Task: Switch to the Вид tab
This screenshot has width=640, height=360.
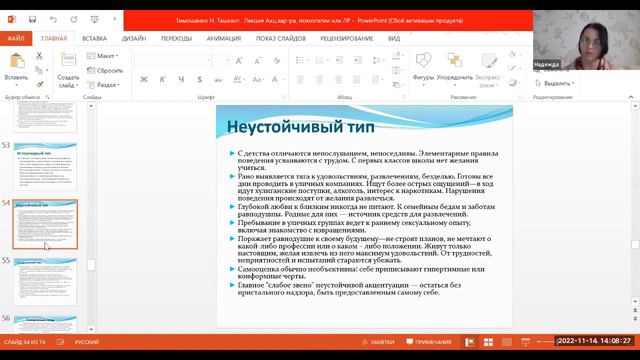Action: click(394, 38)
